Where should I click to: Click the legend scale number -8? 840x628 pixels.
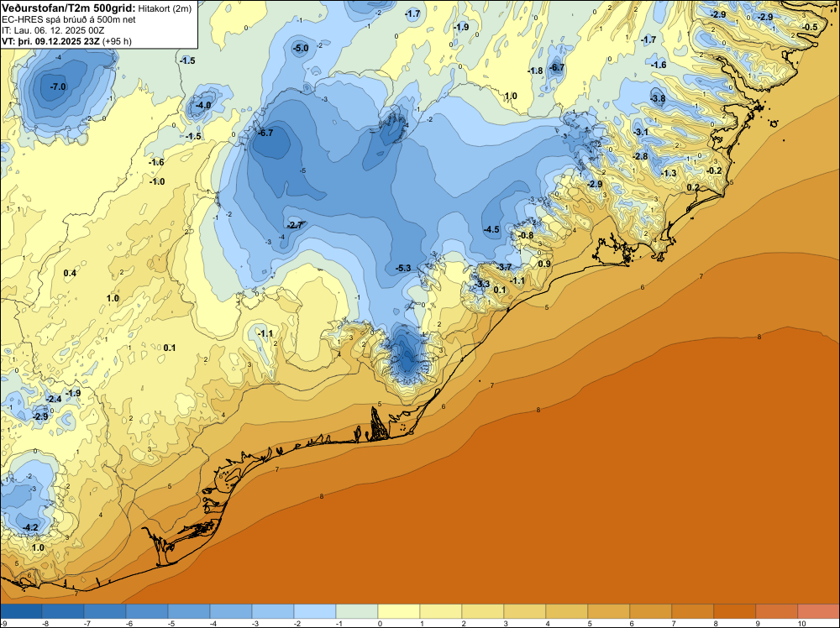[x=45, y=623]
